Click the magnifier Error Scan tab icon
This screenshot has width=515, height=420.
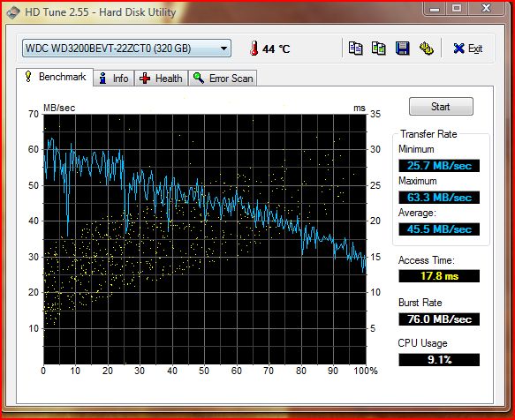click(x=199, y=79)
